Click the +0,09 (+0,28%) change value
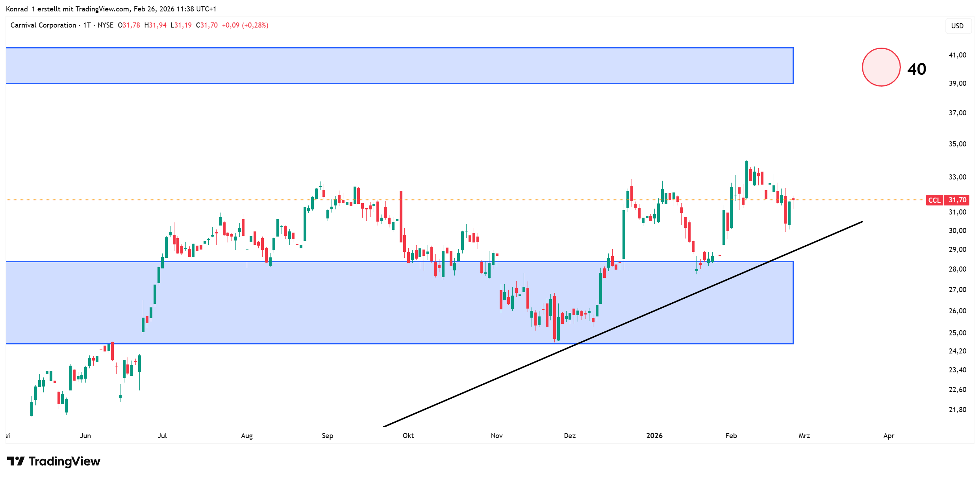The image size is (980, 479). click(245, 25)
